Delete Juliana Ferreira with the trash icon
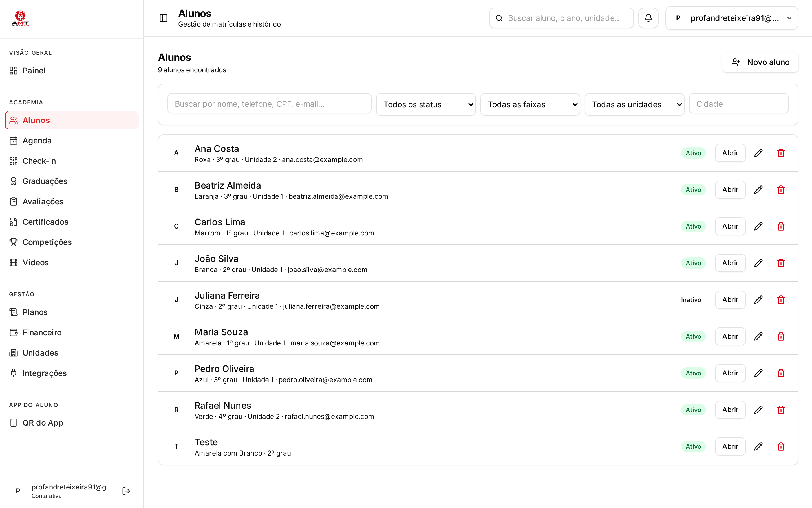Image resolution: width=812 pixels, height=508 pixels. click(x=781, y=300)
